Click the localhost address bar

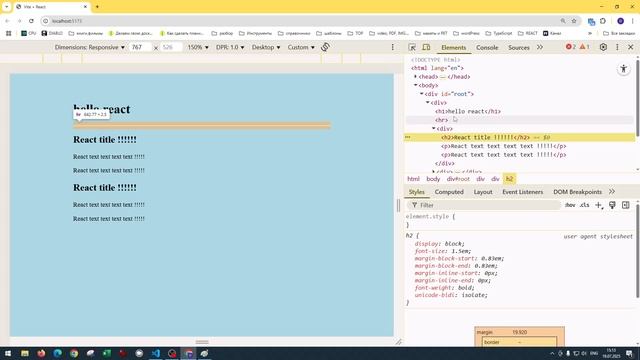[x=302, y=21]
